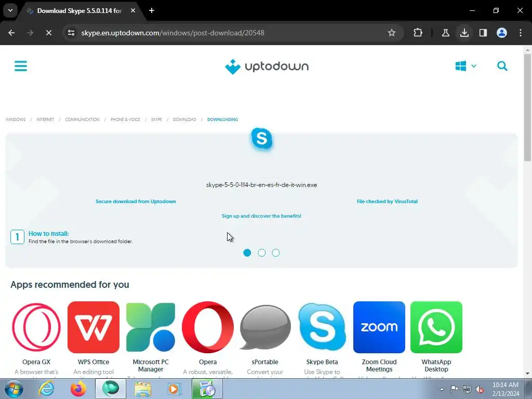Open the installer disc taskbar icon

click(x=207, y=389)
